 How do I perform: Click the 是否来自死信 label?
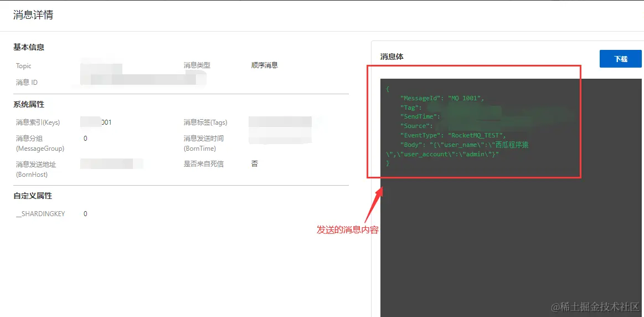204,163
